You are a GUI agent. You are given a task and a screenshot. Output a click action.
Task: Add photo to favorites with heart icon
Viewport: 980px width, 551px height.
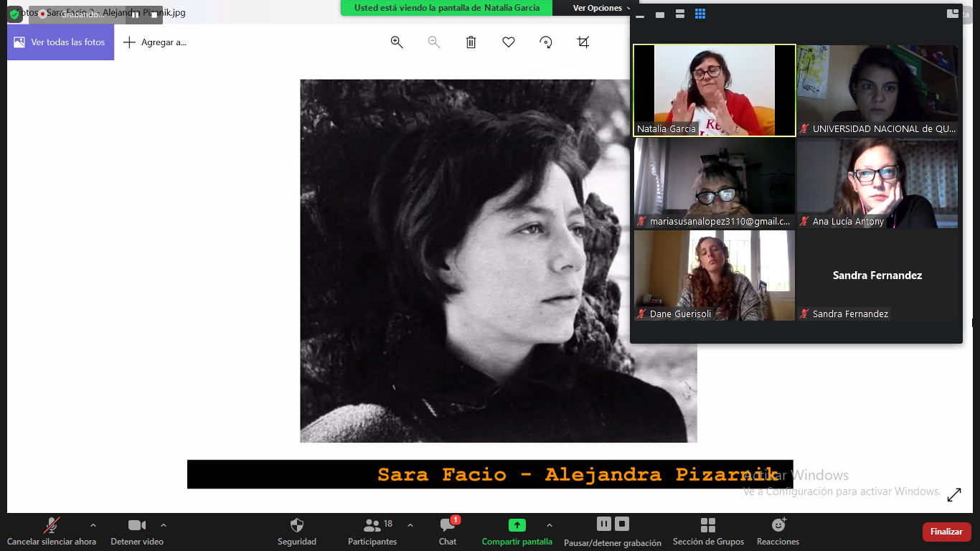[509, 42]
